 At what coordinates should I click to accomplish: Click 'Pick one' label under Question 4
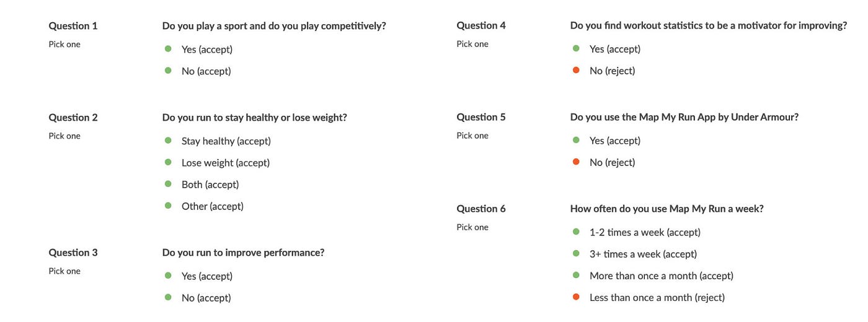[472, 44]
